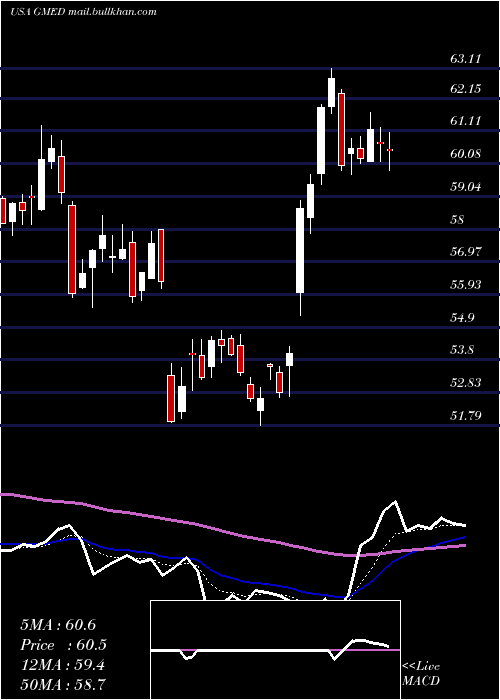
Task: Click the 51.79 price axis label
Action: click(x=465, y=416)
